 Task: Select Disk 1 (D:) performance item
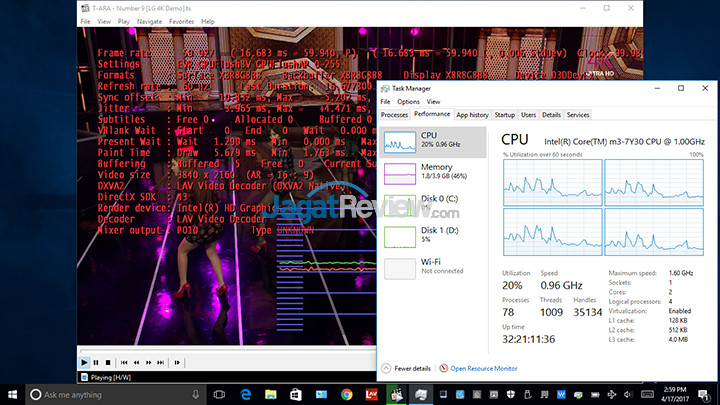pyautogui.click(x=433, y=237)
